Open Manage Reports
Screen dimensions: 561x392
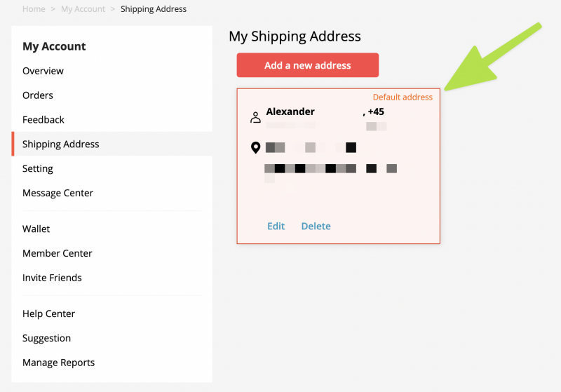coord(58,363)
